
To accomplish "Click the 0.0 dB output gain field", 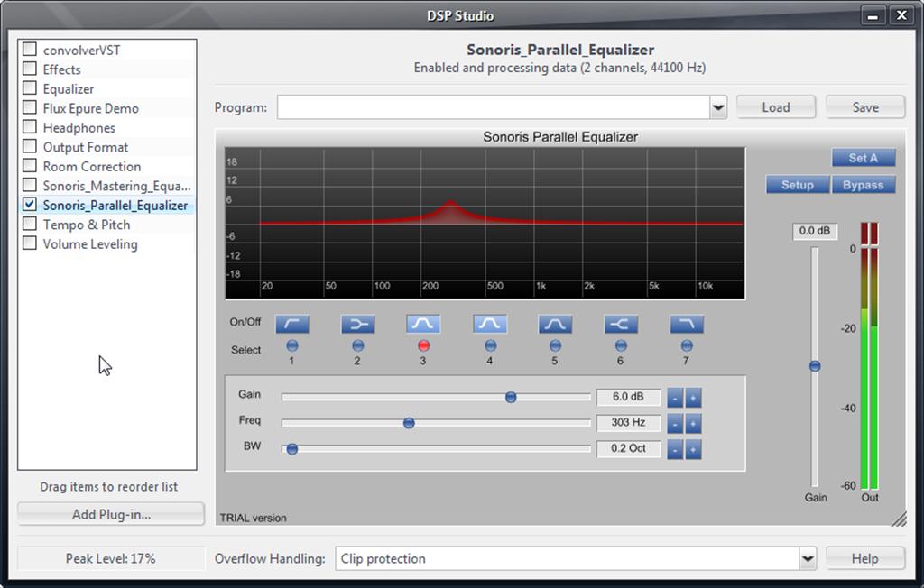I will pos(815,231).
